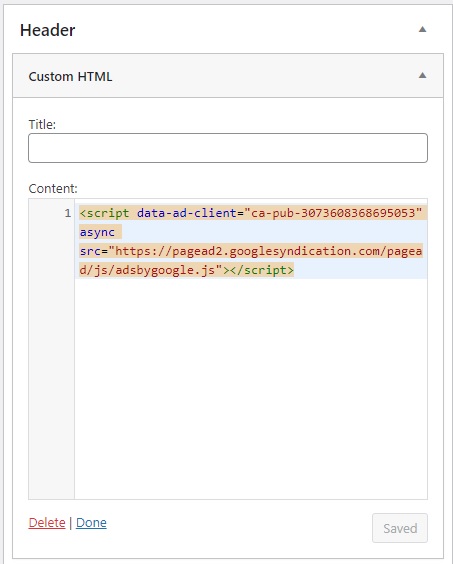Collapse the Header widget area arrow

point(422,29)
